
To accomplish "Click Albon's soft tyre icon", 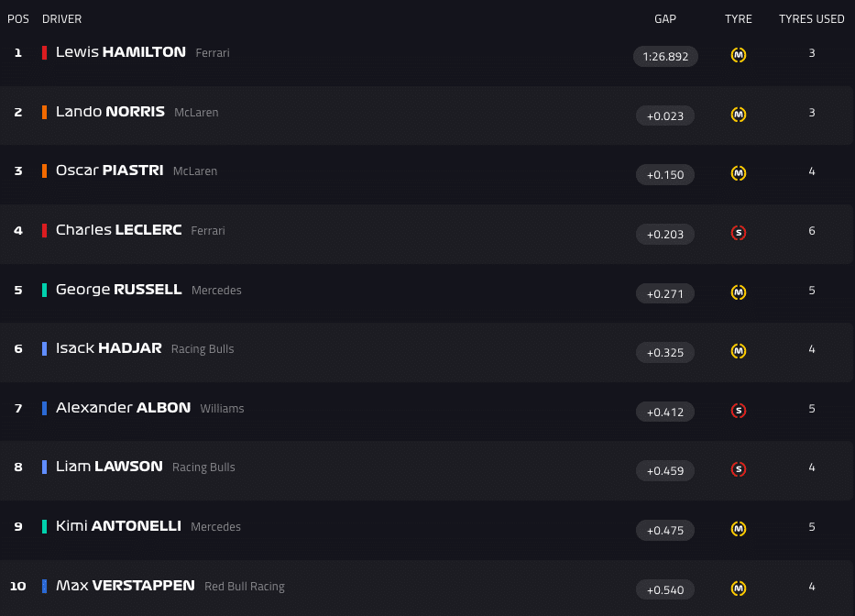I will pos(739,411).
